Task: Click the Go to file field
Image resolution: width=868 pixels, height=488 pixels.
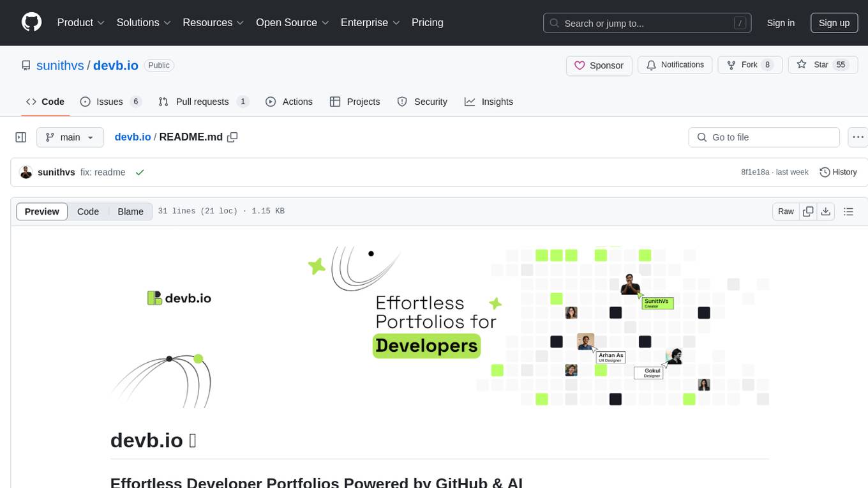Action: pyautogui.click(x=763, y=137)
